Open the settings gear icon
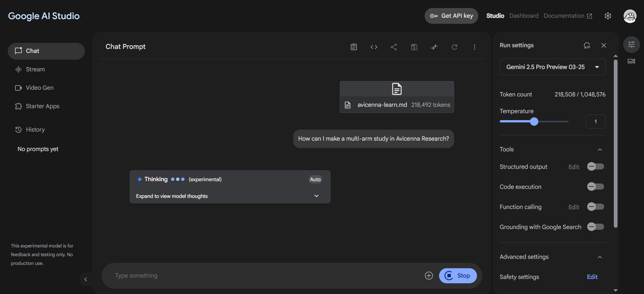This screenshot has height=294, width=644. pos(608,16)
